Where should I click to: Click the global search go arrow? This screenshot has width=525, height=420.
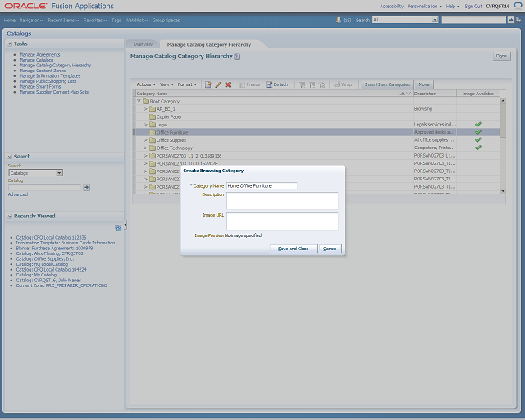510,20
